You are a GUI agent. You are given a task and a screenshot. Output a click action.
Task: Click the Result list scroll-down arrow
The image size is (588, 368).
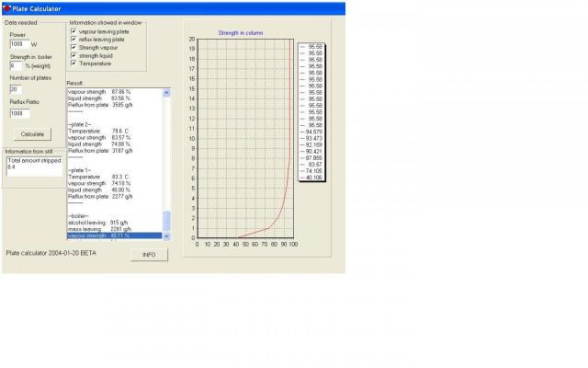pyautogui.click(x=166, y=235)
